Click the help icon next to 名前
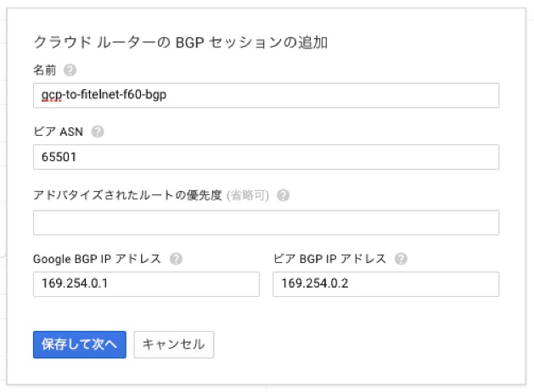Viewport: 534px width, 392px height. coord(70,70)
